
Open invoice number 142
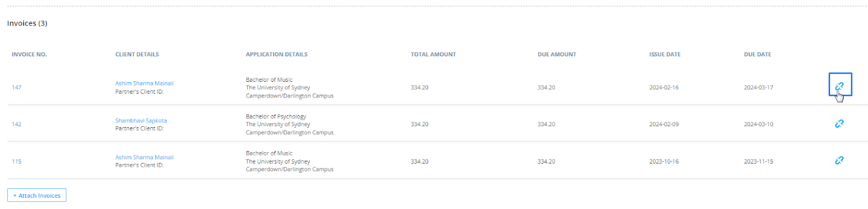(17, 124)
